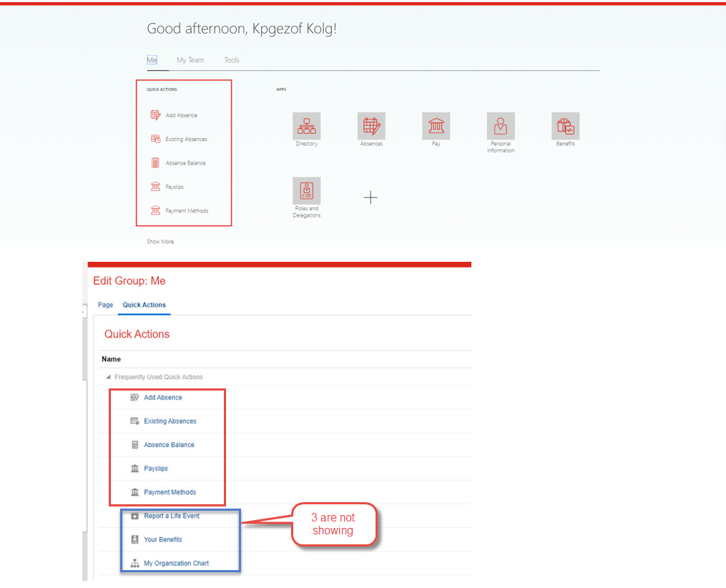Viewport: 726px width, 588px height.
Task: Open the Personal Information app tile
Action: click(501, 126)
